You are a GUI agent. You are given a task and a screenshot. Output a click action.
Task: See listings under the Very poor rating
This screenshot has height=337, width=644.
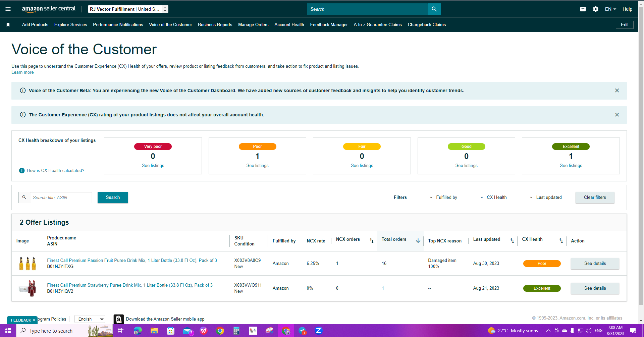click(x=153, y=166)
